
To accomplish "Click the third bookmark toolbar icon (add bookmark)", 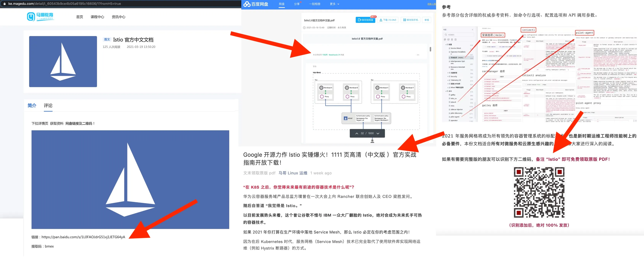I will pyautogui.click(x=452, y=39).
